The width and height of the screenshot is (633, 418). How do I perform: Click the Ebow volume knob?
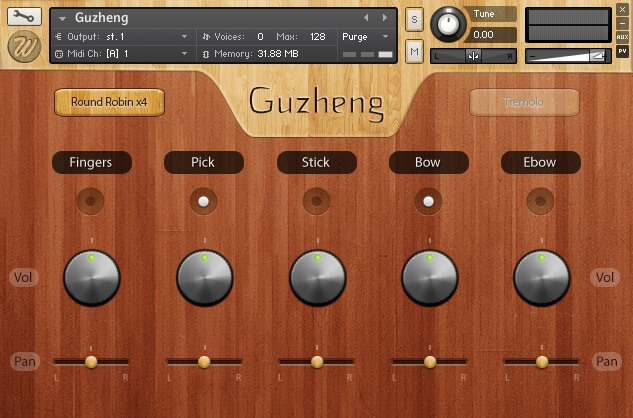click(x=542, y=278)
